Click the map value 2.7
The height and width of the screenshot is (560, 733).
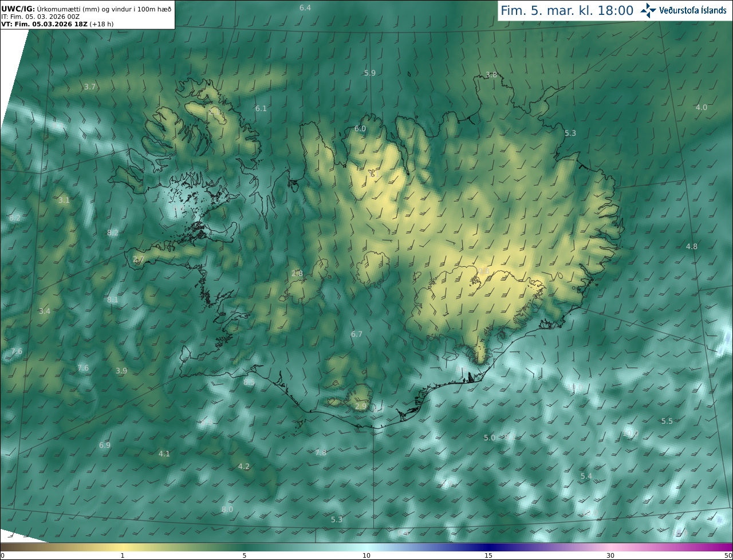click(x=139, y=260)
